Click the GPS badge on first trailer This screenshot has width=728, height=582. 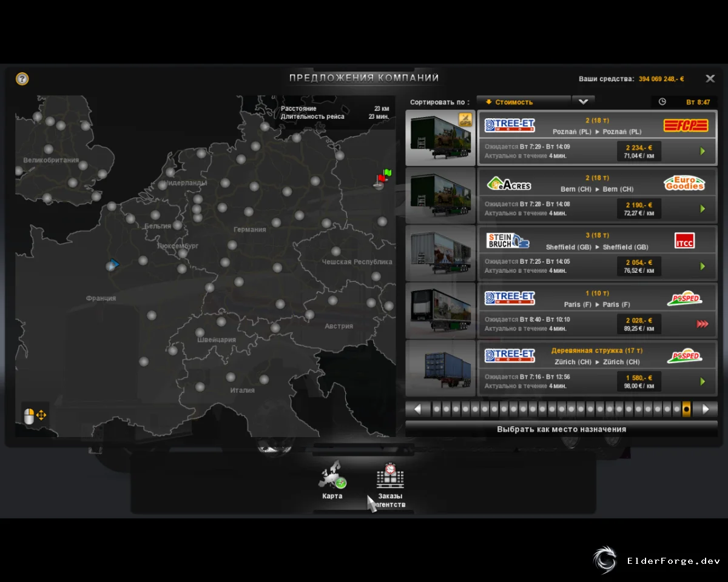tap(465, 119)
